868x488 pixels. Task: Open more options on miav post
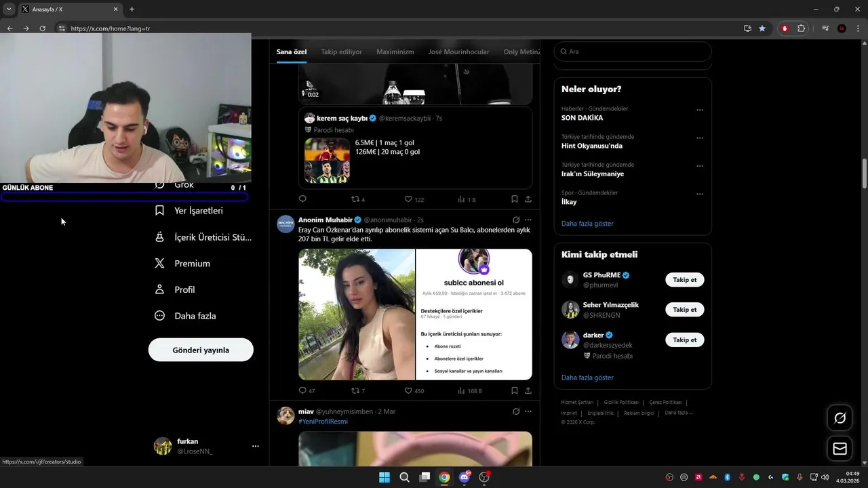528,411
